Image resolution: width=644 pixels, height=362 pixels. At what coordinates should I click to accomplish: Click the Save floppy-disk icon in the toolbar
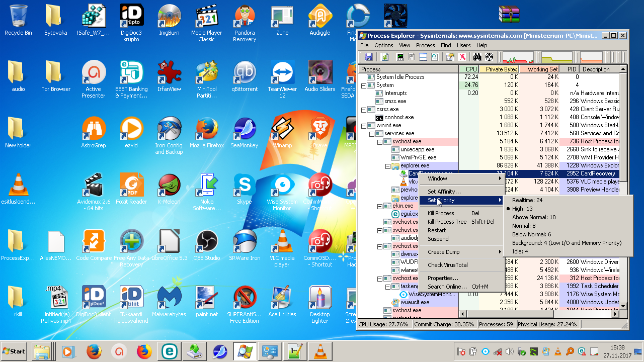pos(369,57)
